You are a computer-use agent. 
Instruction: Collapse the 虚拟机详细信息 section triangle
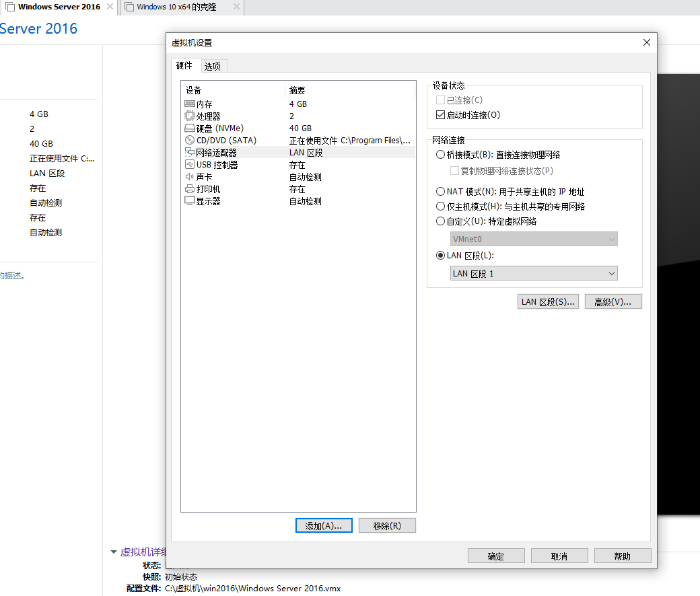(114, 552)
